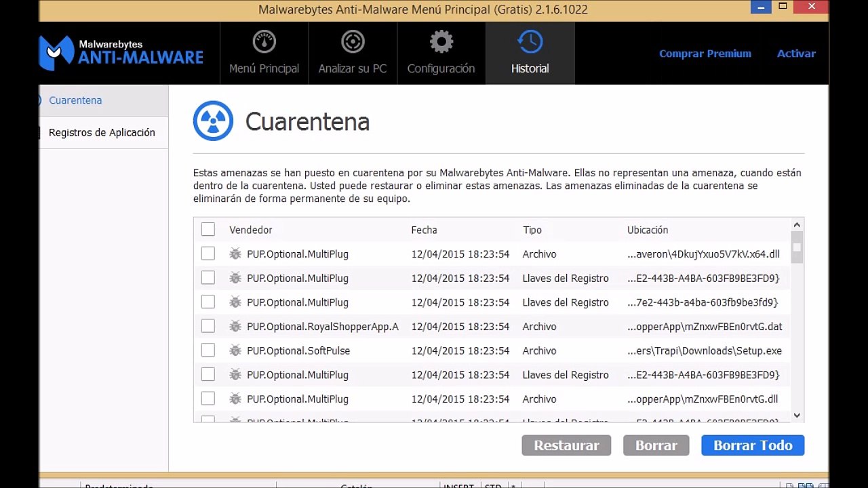
Task: Click the bug icon of mZnxwFBEn0rvtG.dll row
Action: (x=235, y=399)
